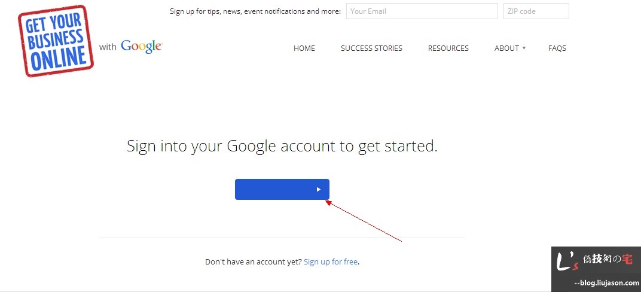Click the red annotation arrow tip
644x292 pixels.
tap(327, 202)
